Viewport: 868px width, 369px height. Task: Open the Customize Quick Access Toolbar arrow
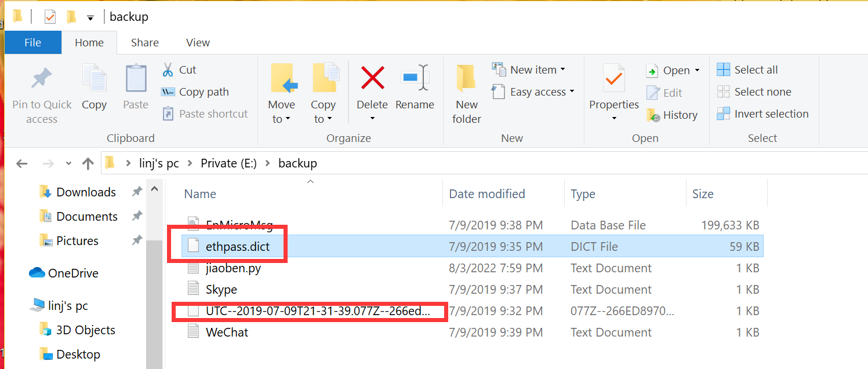pyautogui.click(x=90, y=18)
